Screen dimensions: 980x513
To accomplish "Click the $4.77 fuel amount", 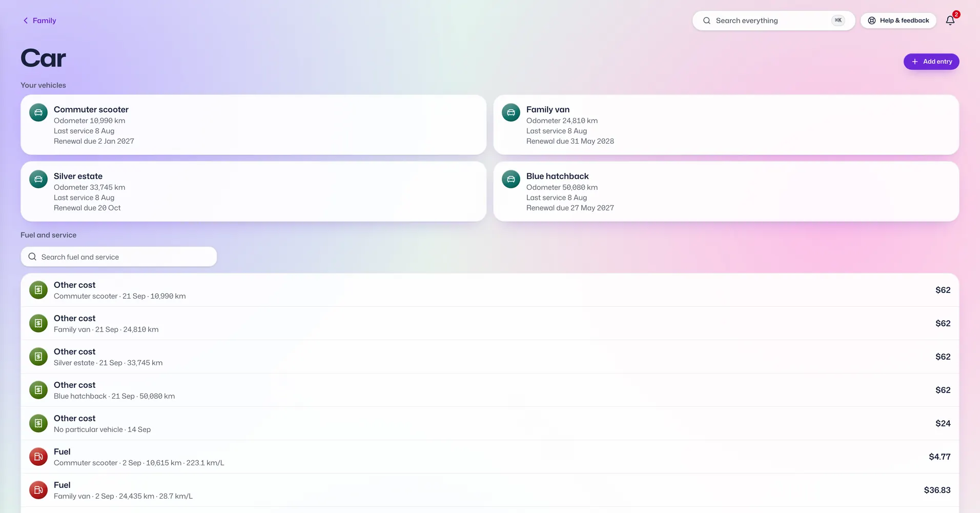I will tap(940, 457).
